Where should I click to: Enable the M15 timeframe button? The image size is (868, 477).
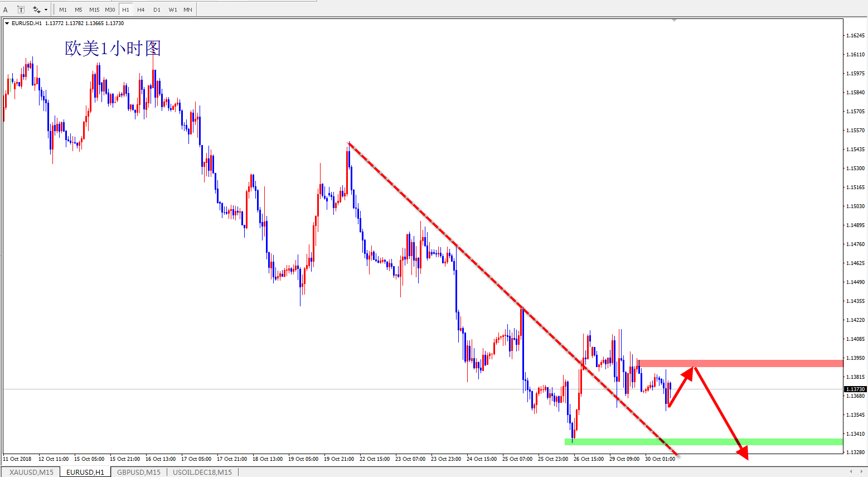(94, 9)
